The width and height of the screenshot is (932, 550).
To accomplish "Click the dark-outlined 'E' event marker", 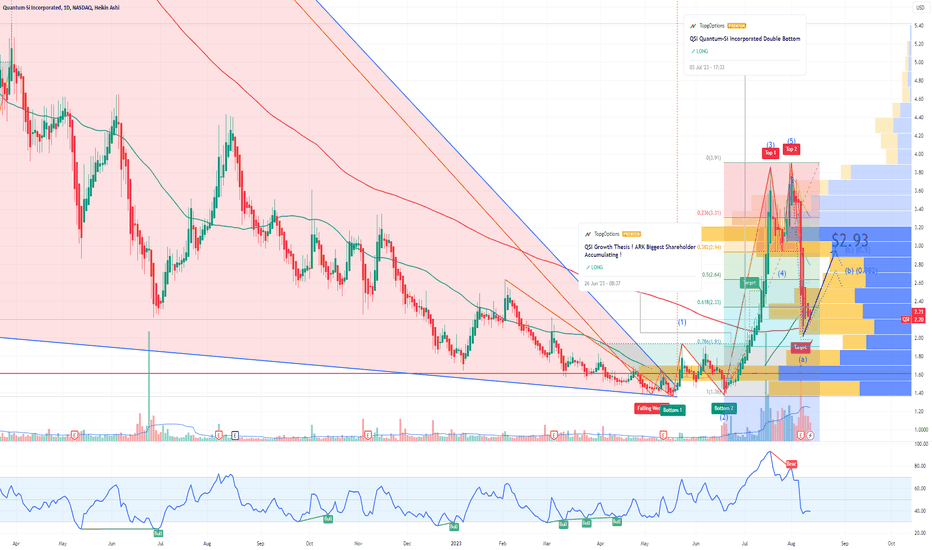I will [x=235, y=435].
